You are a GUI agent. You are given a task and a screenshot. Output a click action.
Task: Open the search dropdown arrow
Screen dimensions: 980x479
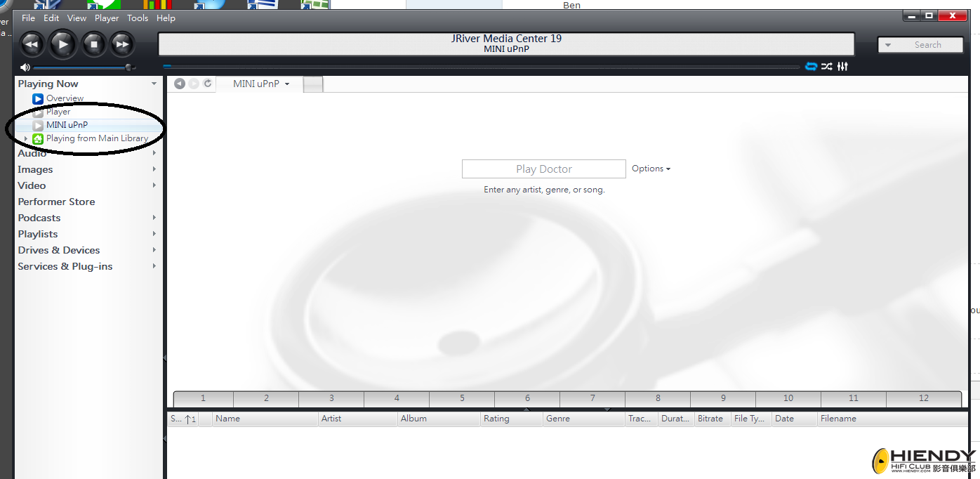887,45
